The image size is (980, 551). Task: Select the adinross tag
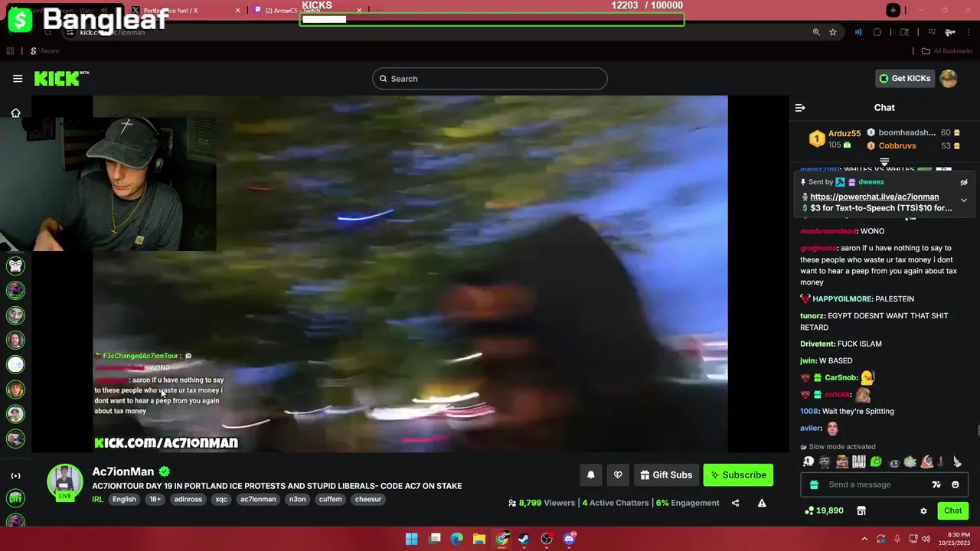188,500
